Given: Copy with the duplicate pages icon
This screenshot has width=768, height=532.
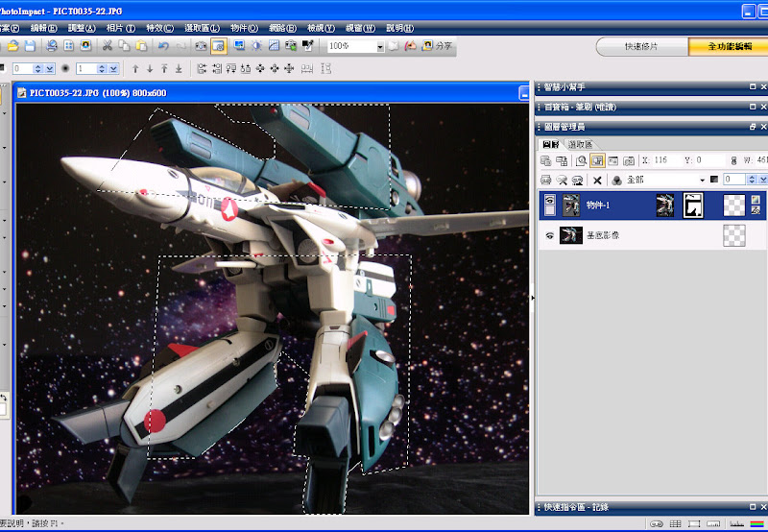Looking at the screenshot, I should pyautogui.click(x=124, y=46).
